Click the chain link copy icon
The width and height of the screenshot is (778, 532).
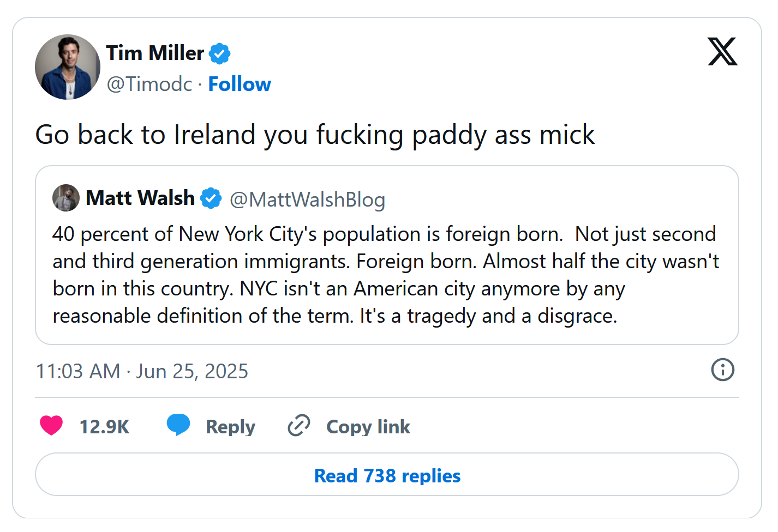coord(299,425)
